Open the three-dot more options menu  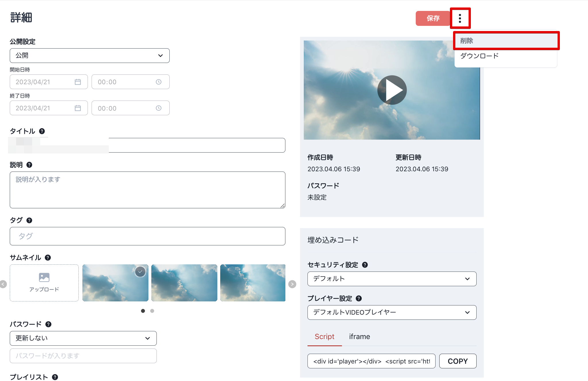point(460,18)
